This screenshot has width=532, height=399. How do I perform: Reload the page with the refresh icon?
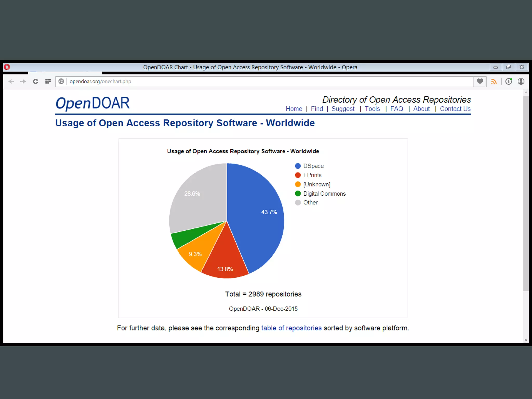click(x=36, y=82)
